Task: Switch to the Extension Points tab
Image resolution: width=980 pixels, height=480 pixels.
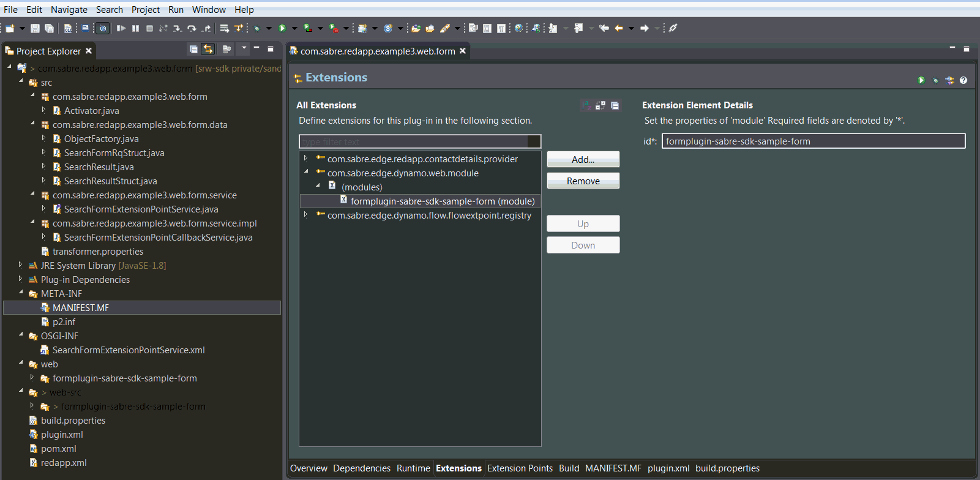Action: pyautogui.click(x=520, y=468)
